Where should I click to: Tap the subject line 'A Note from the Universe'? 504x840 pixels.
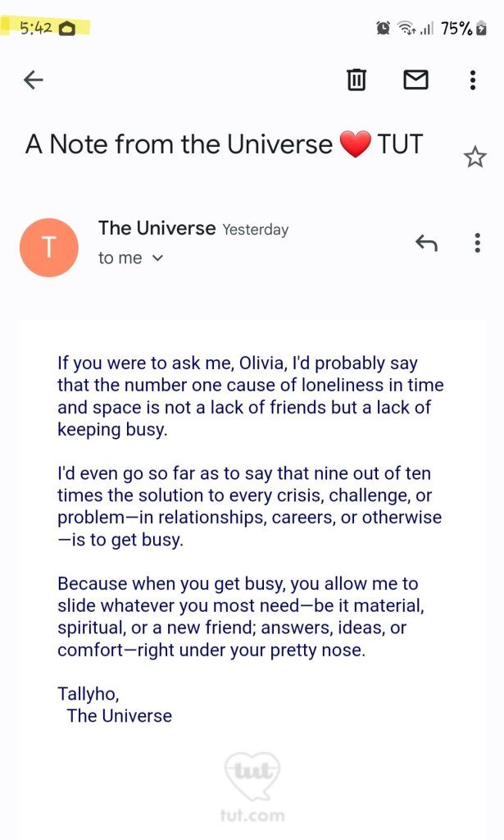coord(179,145)
